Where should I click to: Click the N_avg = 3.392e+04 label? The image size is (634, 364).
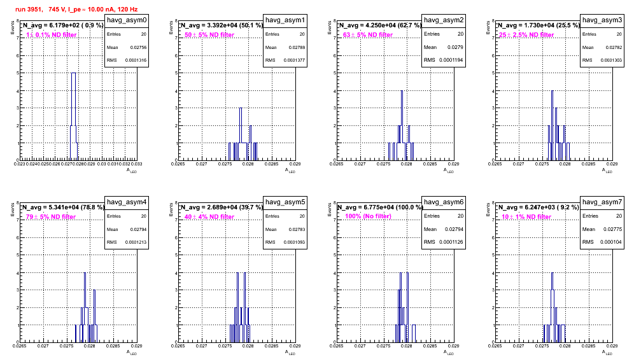[x=222, y=25]
